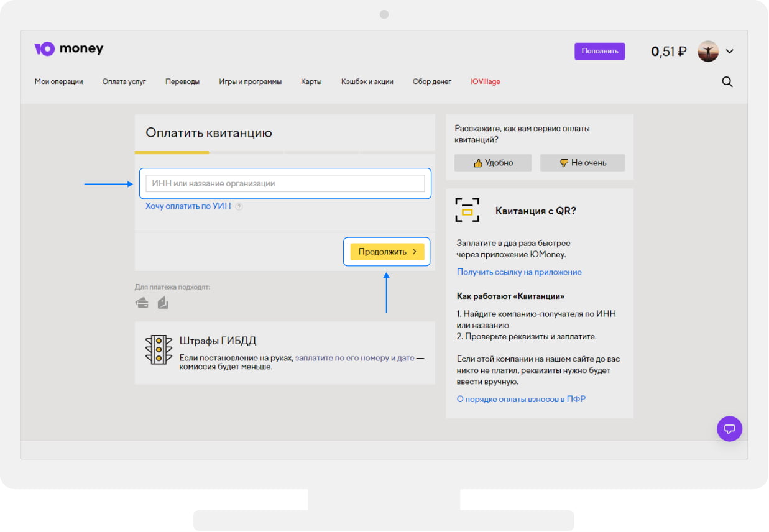Screen dimensions: 769x532
Task: Click the question mark help icon near УИН
Action: click(239, 206)
